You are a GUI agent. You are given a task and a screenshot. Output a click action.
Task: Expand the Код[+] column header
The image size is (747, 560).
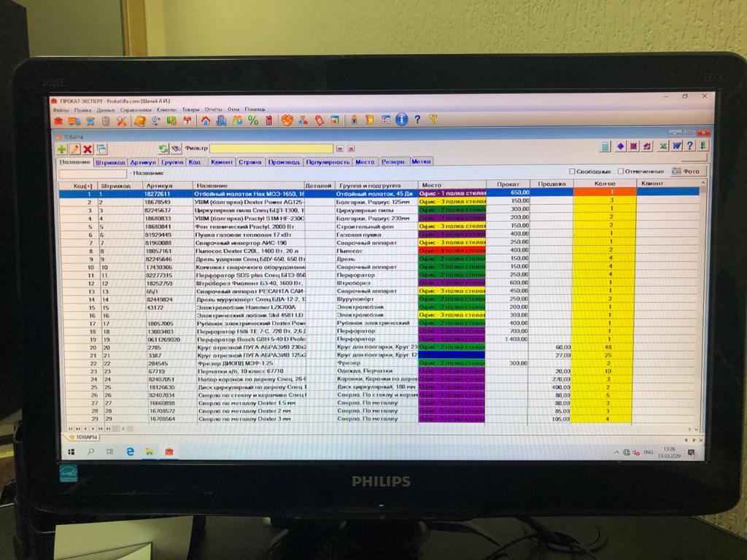83,185
